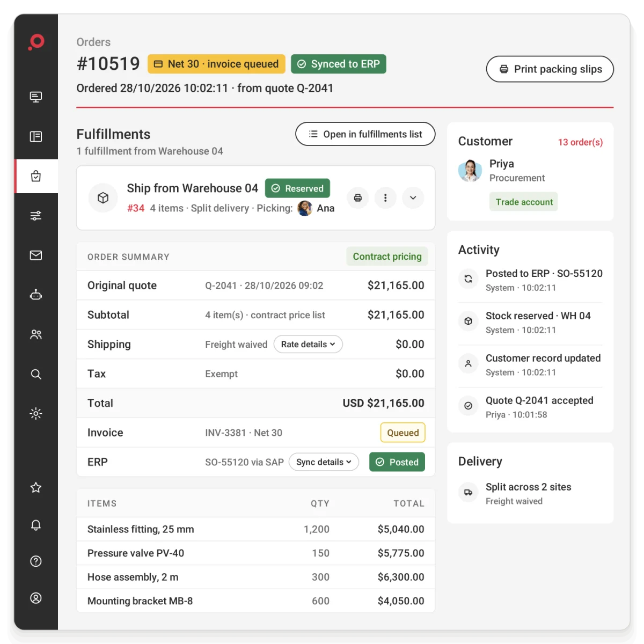Screen dimensions: 644x644
Task: Select the orders shopping bag sidebar icon
Action: 36,176
